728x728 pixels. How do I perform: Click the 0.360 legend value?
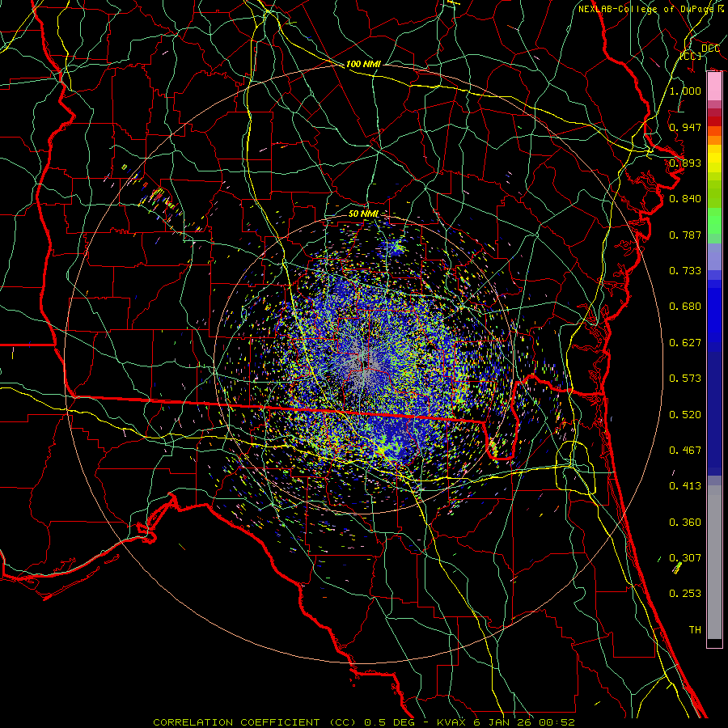(x=685, y=522)
